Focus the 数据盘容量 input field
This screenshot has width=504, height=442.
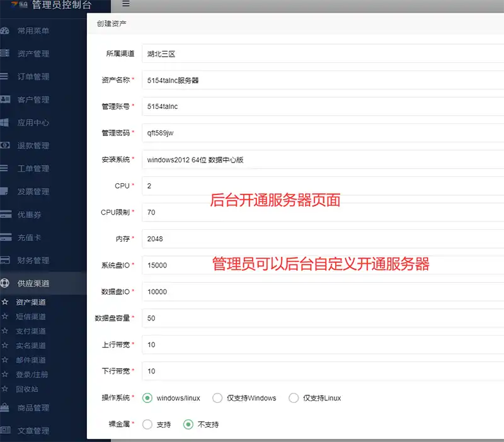point(323,319)
